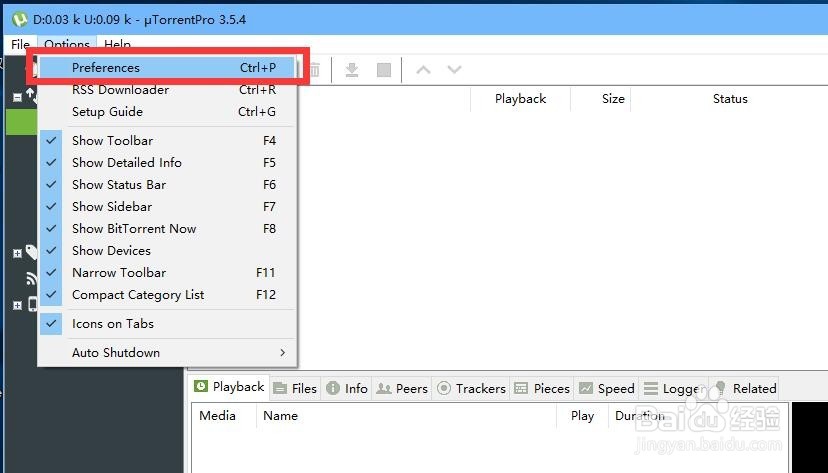Click the Labels tag icon in sidebar

pyautogui.click(x=32, y=252)
